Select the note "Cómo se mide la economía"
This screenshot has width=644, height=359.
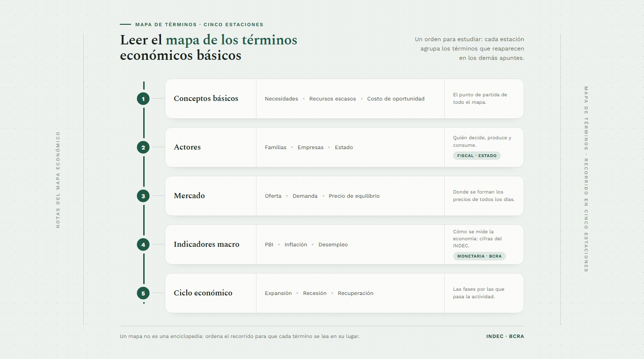tap(477, 238)
